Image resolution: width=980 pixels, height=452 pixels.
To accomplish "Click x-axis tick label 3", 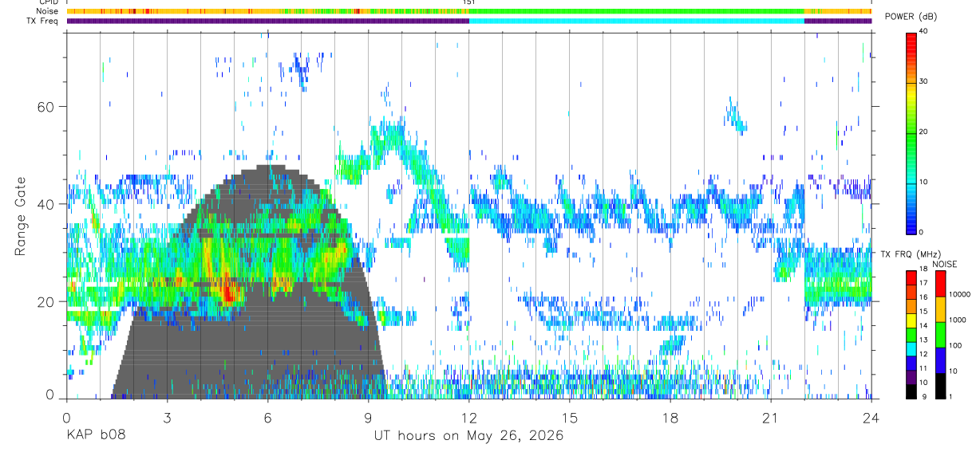I will pos(167,418).
